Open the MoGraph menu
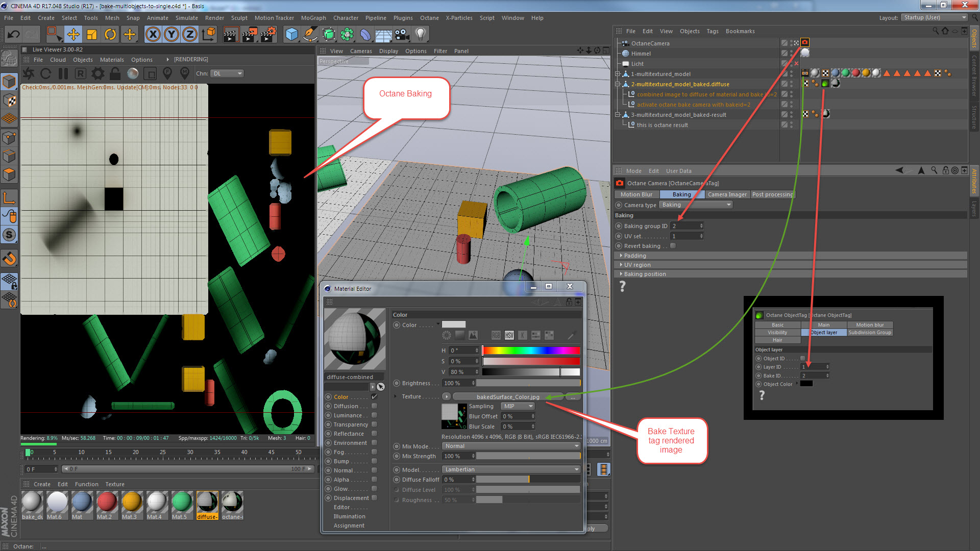Image resolution: width=980 pixels, height=551 pixels. [313, 18]
